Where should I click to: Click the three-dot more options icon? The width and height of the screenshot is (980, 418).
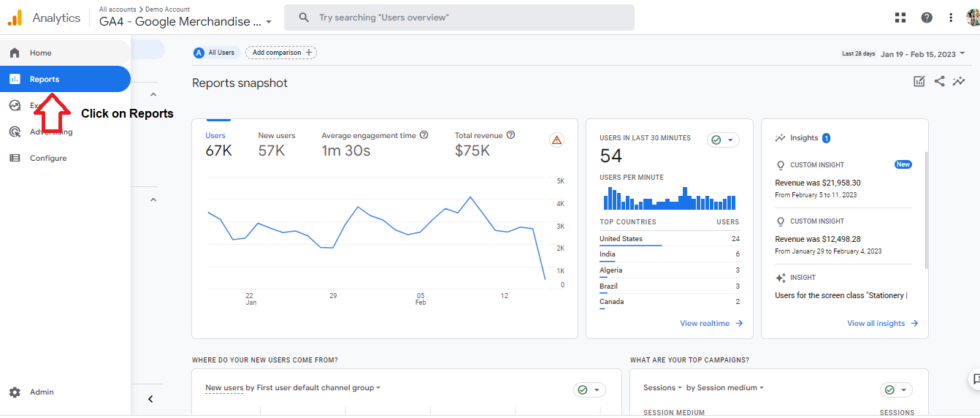[x=951, y=18]
